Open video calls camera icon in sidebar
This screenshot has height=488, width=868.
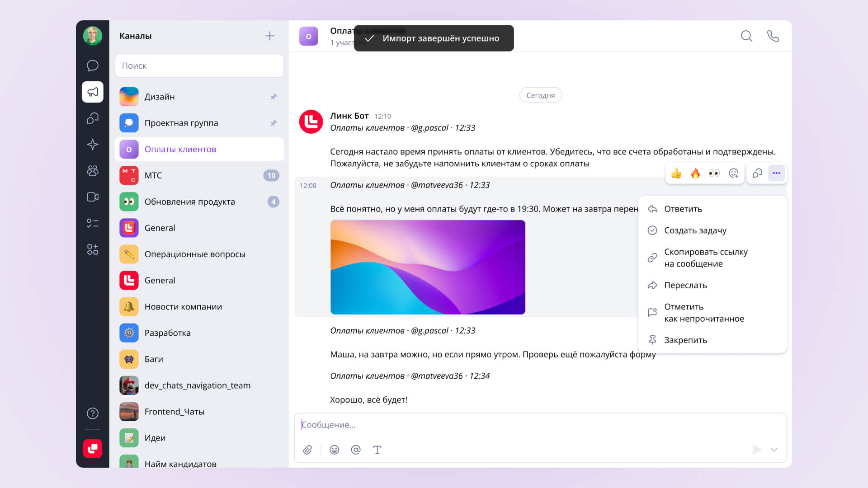(x=93, y=197)
